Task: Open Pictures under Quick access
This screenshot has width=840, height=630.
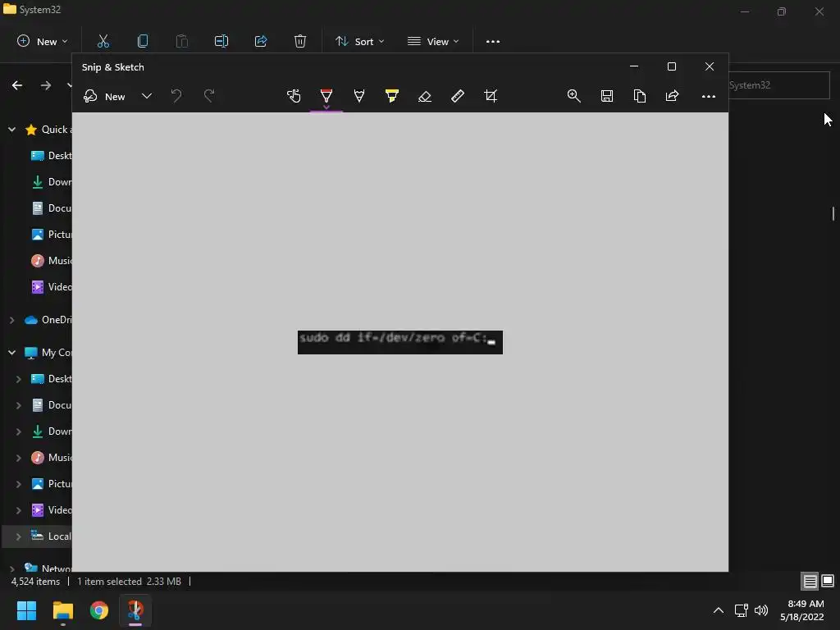Action: 51,235
